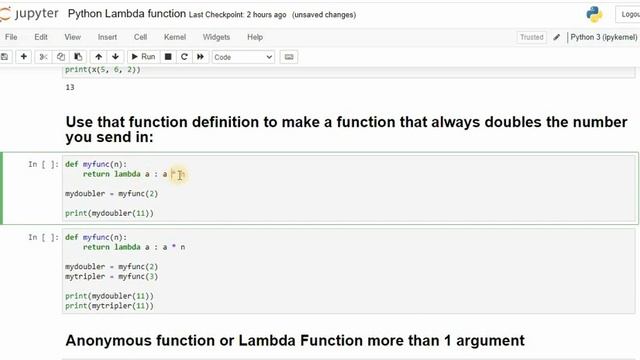Click the Anonymous function or Lambda heading
The width and height of the screenshot is (640, 360).
[x=295, y=340]
